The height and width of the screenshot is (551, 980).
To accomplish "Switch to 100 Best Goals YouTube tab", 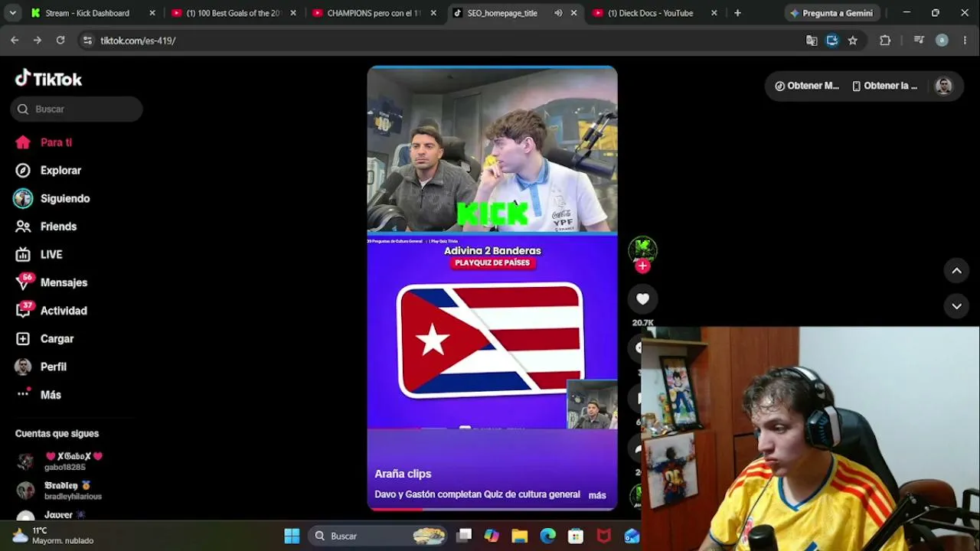I will tap(234, 13).
